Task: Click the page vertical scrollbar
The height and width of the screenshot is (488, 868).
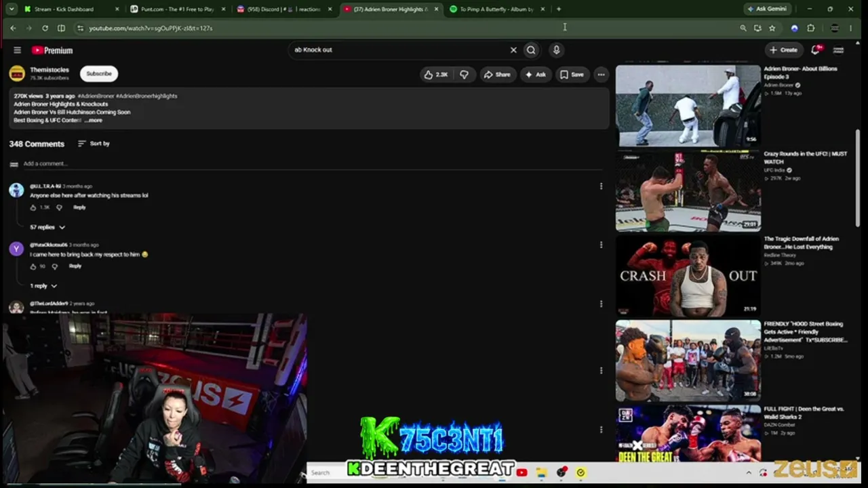Action: [x=859, y=178]
